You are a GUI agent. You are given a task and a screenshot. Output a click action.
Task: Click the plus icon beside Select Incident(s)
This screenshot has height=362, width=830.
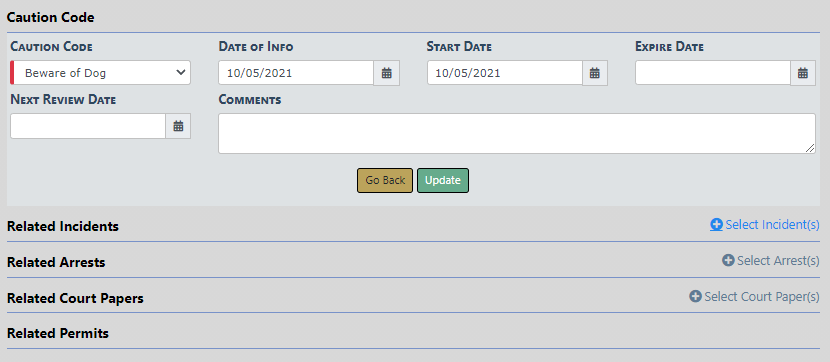click(716, 225)
